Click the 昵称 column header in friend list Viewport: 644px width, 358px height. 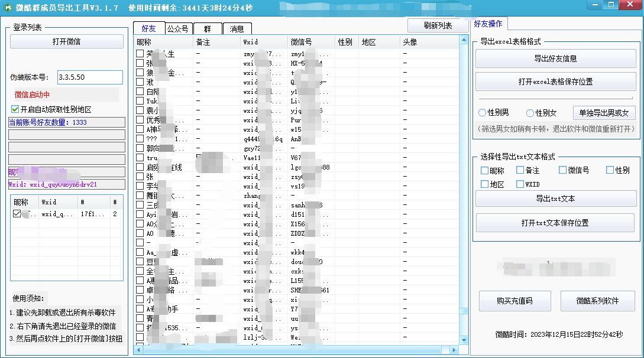[163, 43]
